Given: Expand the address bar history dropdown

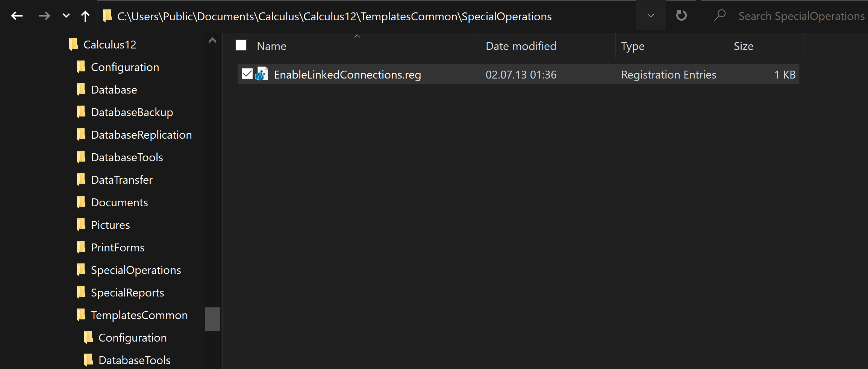Looking at the screenshot, I should point(651,16).
